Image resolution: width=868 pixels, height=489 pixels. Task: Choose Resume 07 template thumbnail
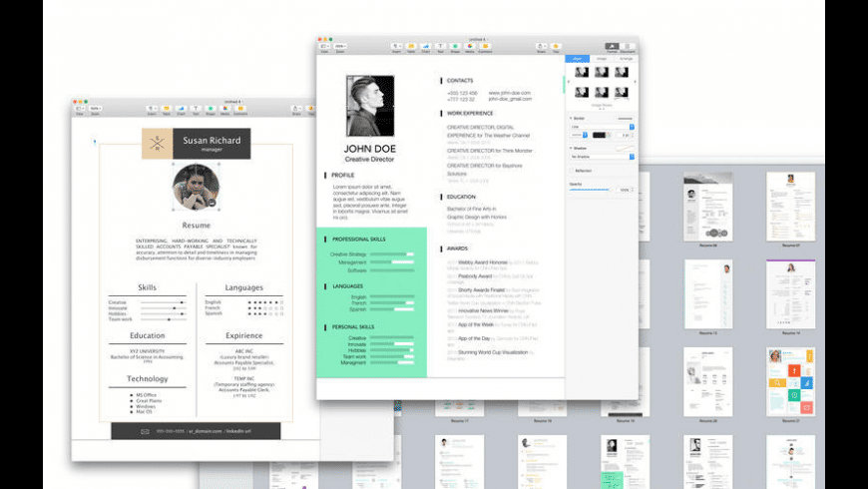790,207
